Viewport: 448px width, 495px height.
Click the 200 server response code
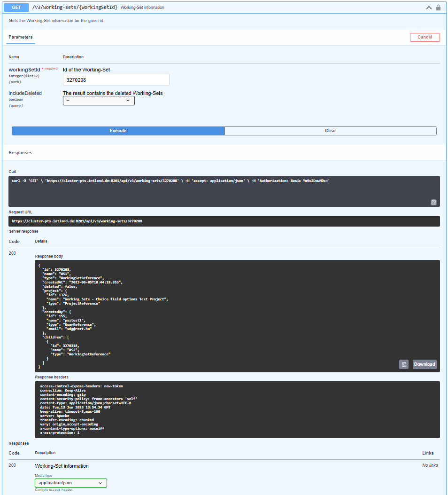pyautogui.click(x=12, y=253)
